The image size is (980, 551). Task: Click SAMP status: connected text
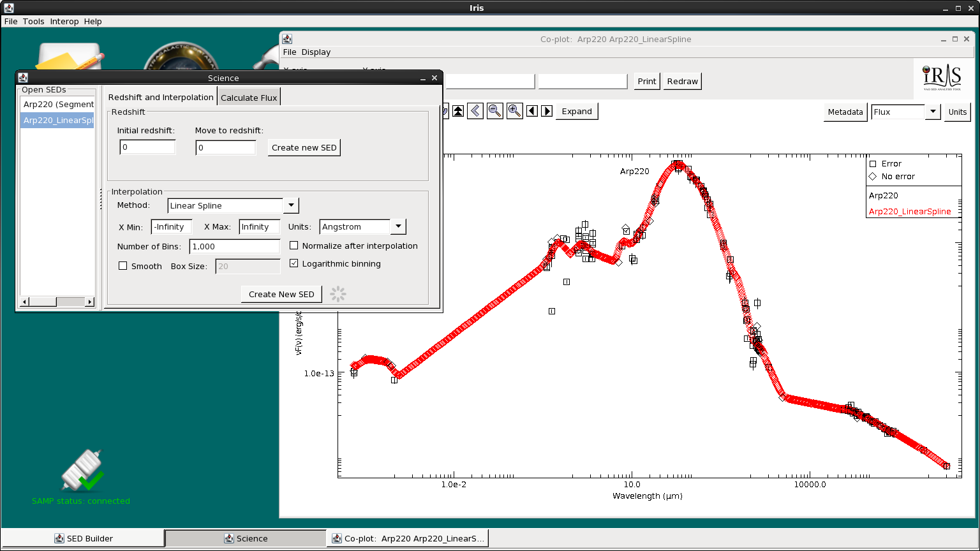point(81,501)
